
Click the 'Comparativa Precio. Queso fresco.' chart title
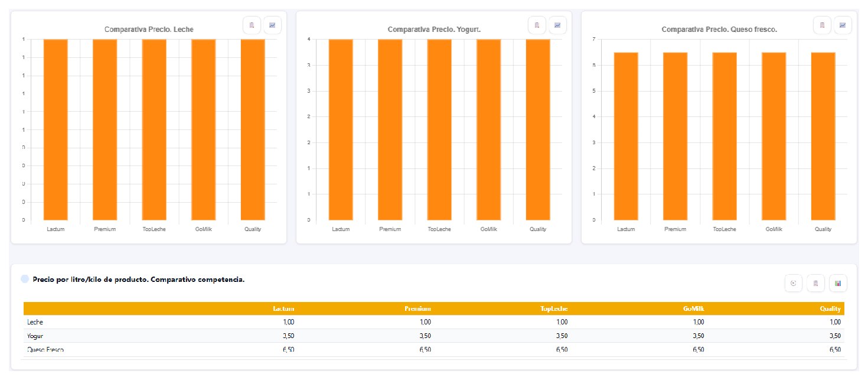pyautogui.click(x=719, y=29)
